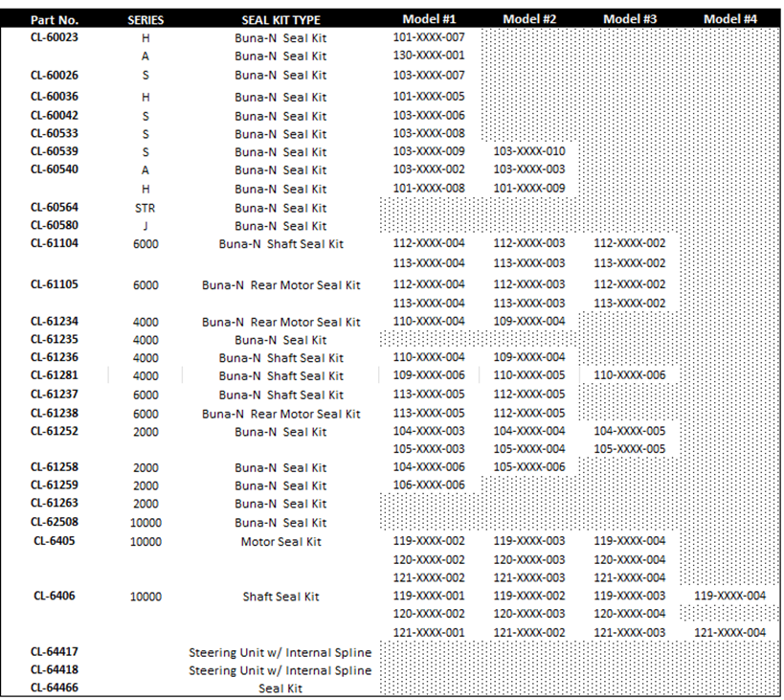This screenshot has height=700, width=784.
Task: Select the SERIES column header
Action: click(x=146, y=19)
